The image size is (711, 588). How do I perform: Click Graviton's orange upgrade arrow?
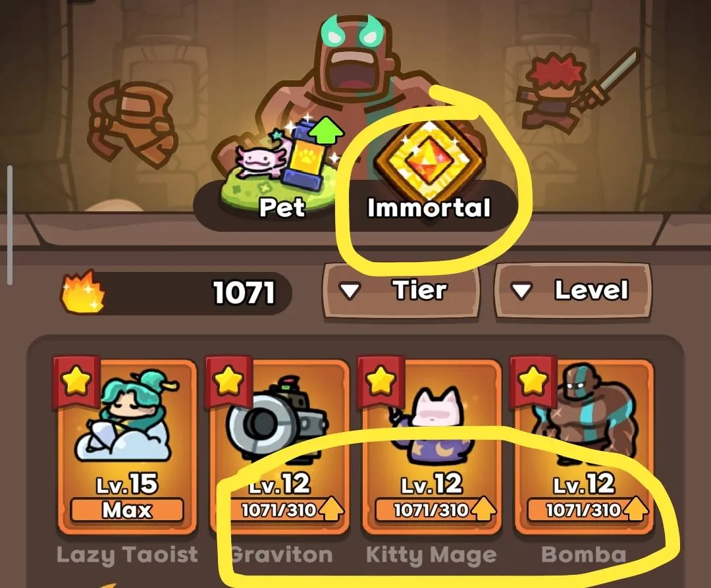click(x=331, y=509)
